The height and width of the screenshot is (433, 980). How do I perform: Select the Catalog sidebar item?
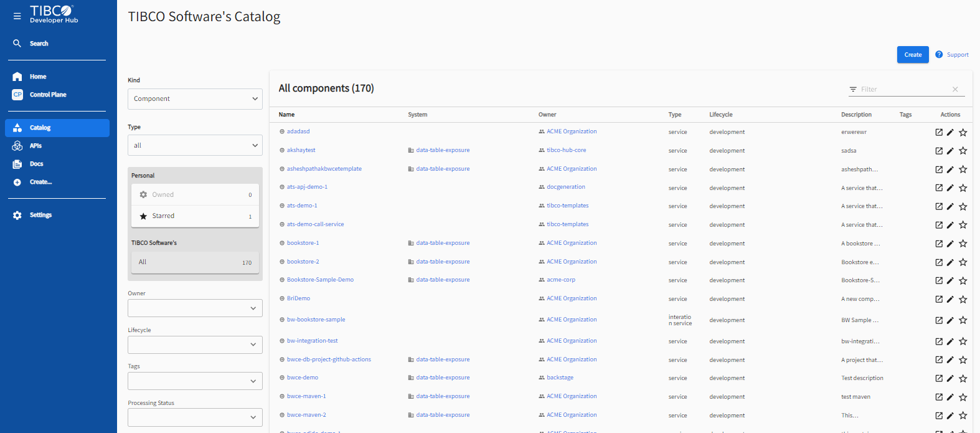click(x=57, y=128)
